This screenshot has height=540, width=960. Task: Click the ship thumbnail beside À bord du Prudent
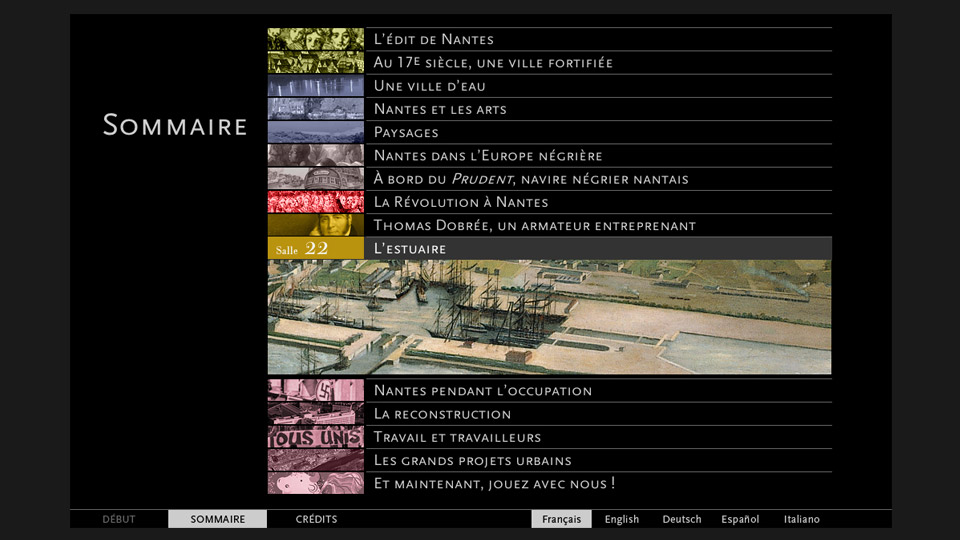tap(316, 179)
